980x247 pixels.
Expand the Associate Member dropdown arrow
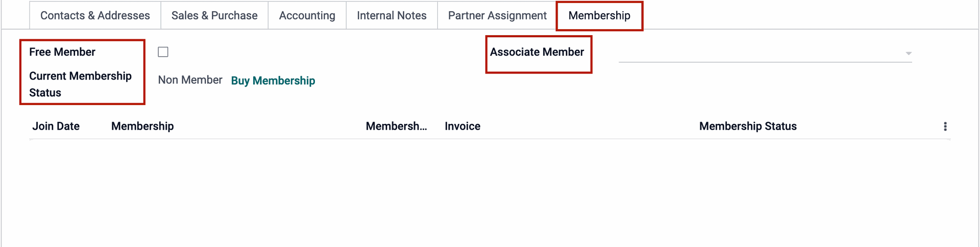[x=908, y=53]
